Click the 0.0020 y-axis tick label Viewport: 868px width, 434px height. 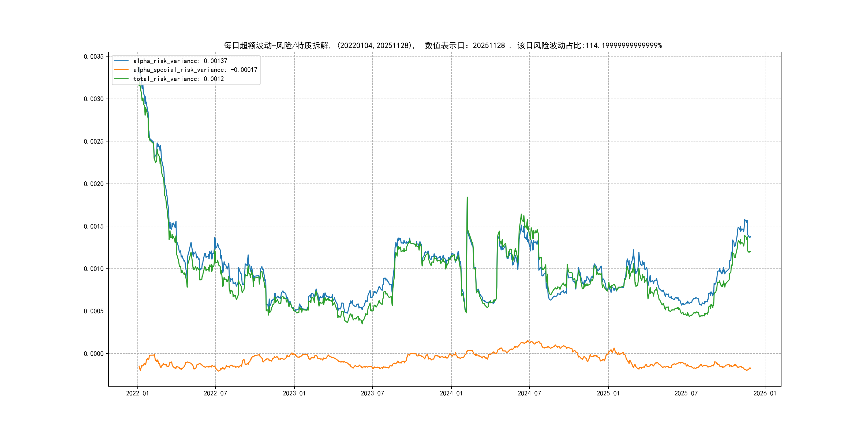tap(94, 184)
